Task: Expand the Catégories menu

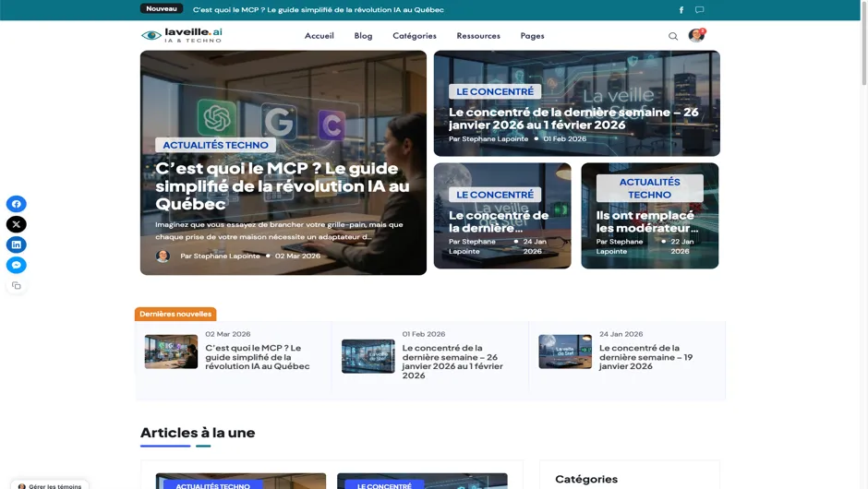Action: tap(415, 36)
